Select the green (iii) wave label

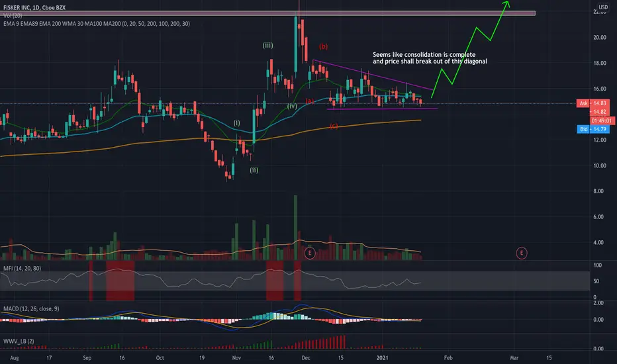point(268,45)
